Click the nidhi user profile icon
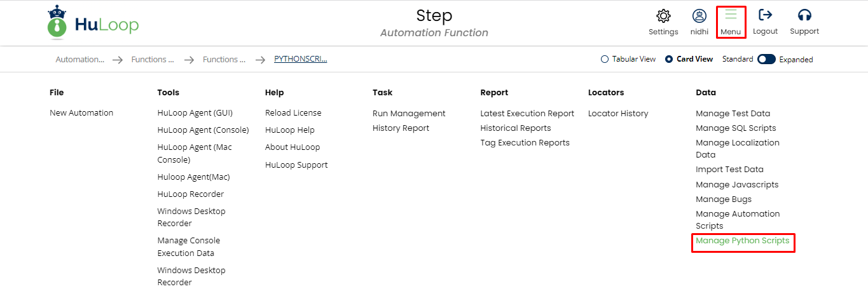 click(x=699, y=16)
